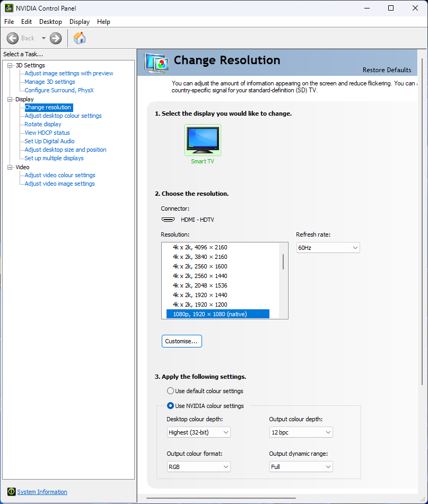Open Set Up Digital Audio
Image resolution: width=428 pixels, height=504 pixels.
point(49,141)
